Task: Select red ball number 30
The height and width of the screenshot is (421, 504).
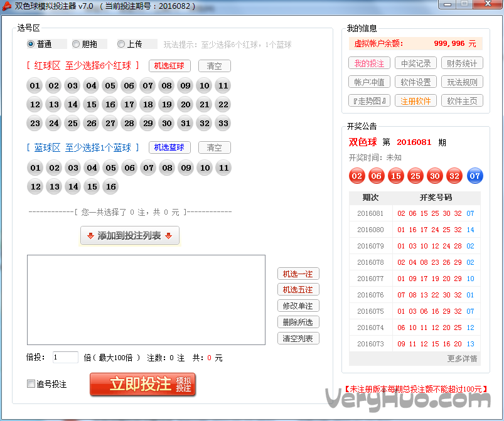Action: (166, 124)
